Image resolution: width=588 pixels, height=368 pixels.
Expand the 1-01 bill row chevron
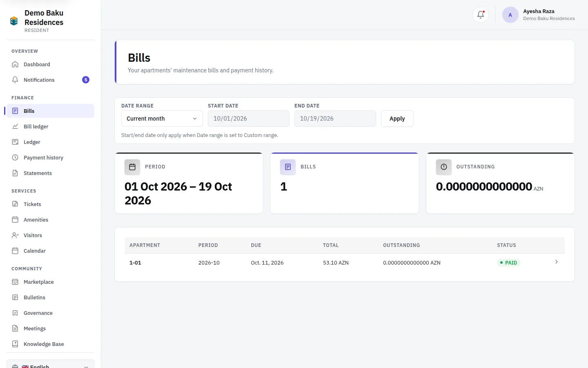click(557, 262)
